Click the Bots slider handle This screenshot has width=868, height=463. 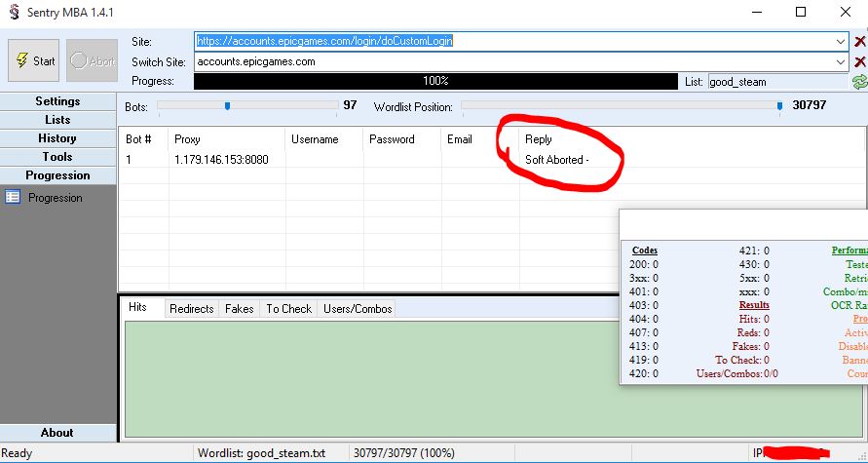[227, 106]
